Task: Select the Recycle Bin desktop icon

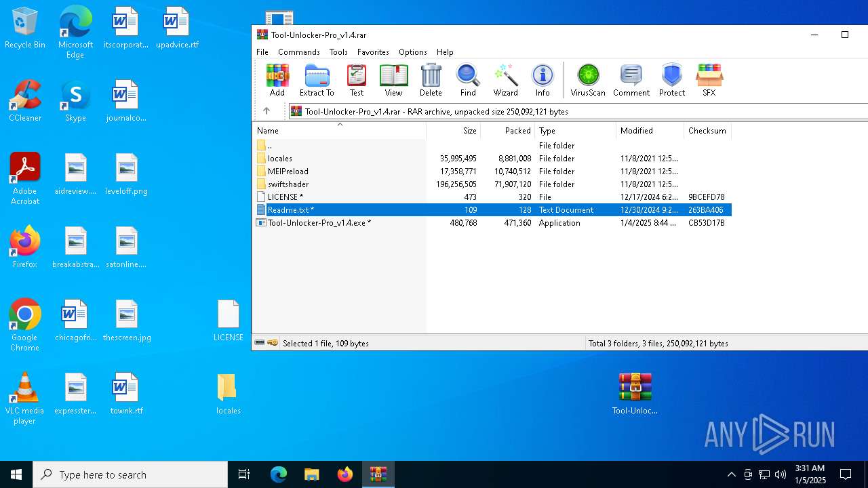Action: (x=24, y=28)
